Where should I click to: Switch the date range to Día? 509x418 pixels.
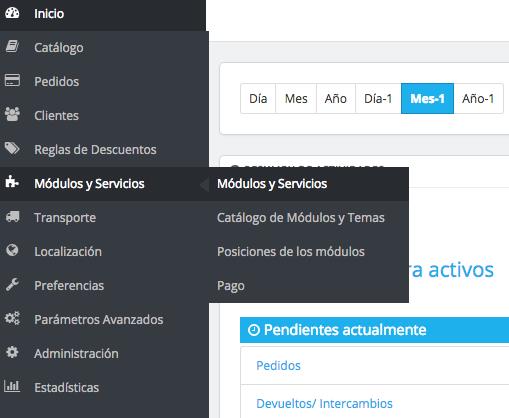(258, 99)
